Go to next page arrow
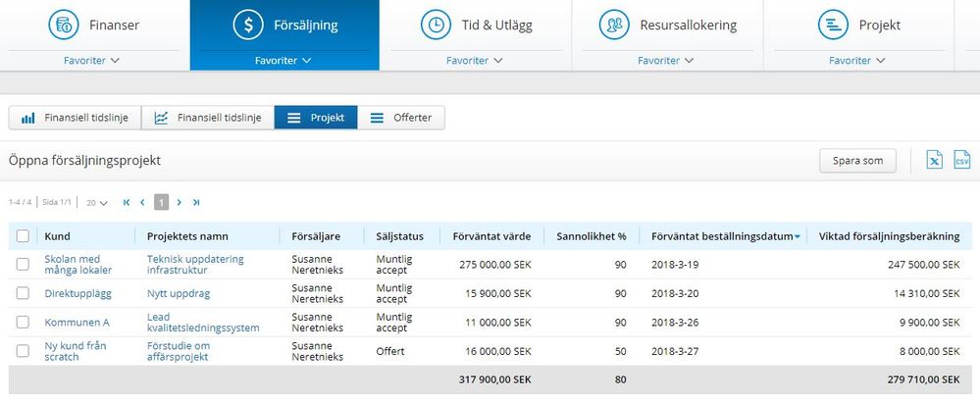The width and height of the screenshot is (980, 404). (180, 202)
